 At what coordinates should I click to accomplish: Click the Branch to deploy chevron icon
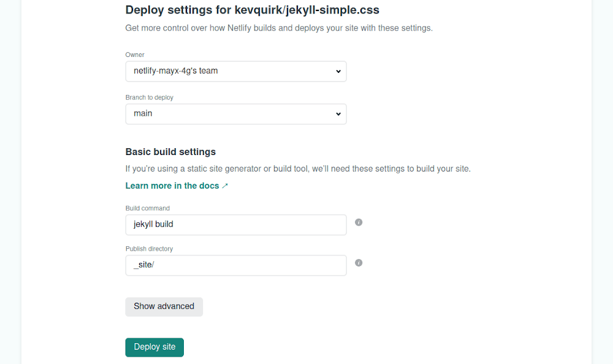338,114
